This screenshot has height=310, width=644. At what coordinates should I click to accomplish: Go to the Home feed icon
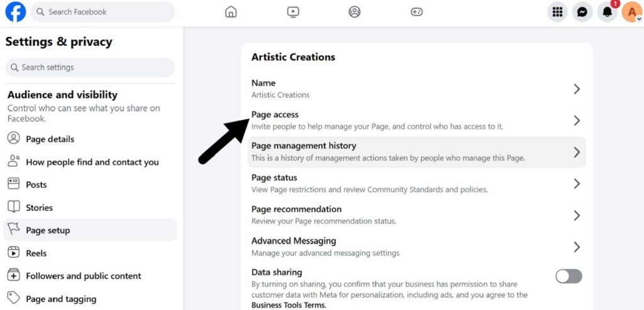[x=231, y=12]
